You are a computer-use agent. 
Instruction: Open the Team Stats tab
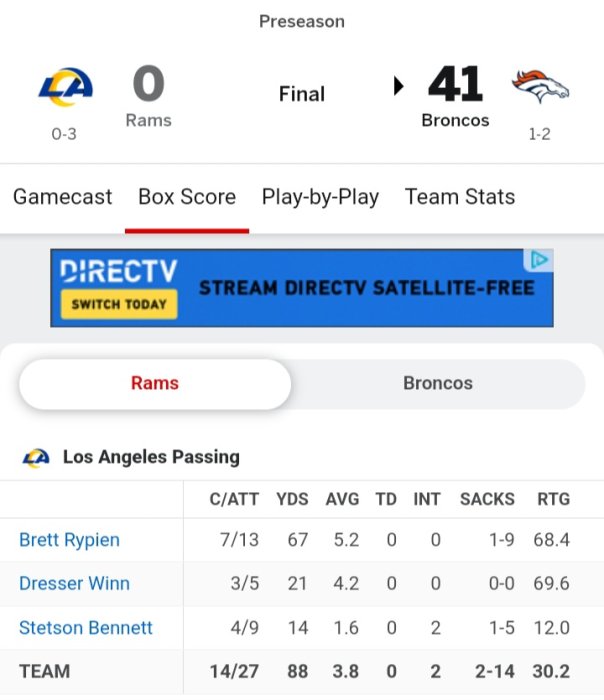460,197
